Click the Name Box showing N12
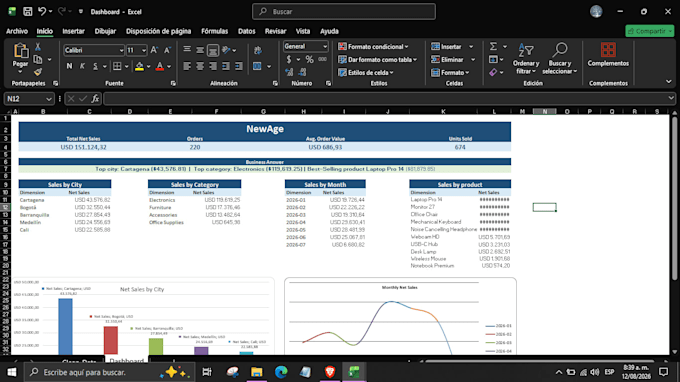The image size is (680, 382). tap(29, 99)
